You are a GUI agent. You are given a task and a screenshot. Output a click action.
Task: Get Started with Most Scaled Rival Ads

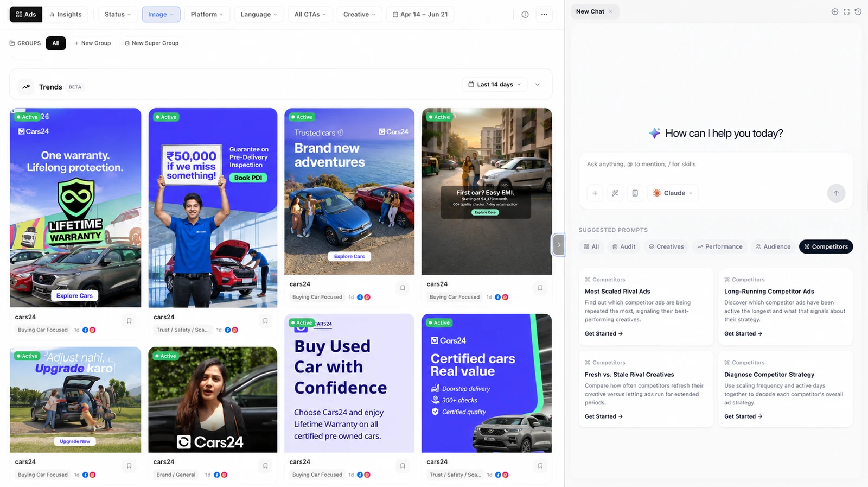pos(603,334)
